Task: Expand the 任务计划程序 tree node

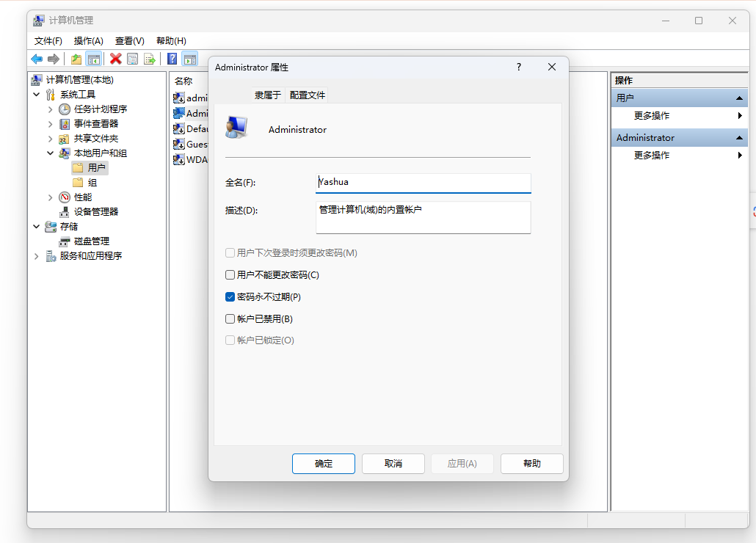Action: point(50,109)
